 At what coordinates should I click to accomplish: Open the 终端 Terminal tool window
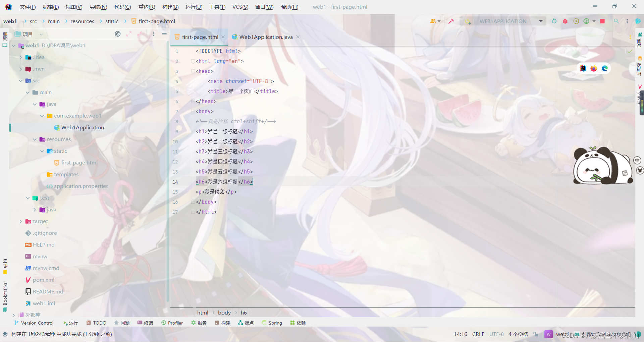pyautogui.click(x=145, y=323)
